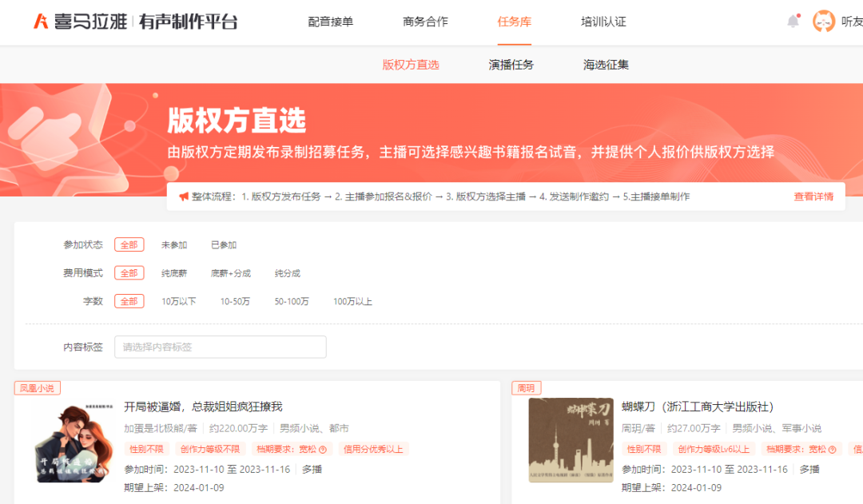This screenshot has width=863, height=504.
Task: Filter fee mode by 纯底薪
Action: 174,273
